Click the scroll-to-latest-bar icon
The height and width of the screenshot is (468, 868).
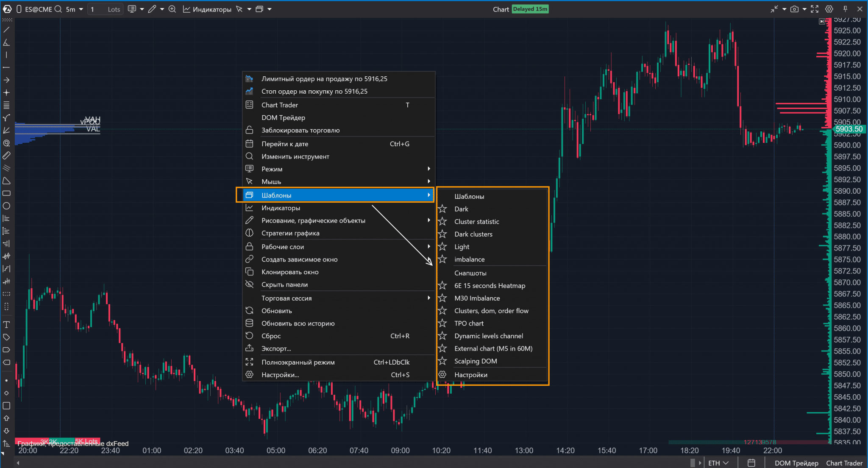[822, 21]
